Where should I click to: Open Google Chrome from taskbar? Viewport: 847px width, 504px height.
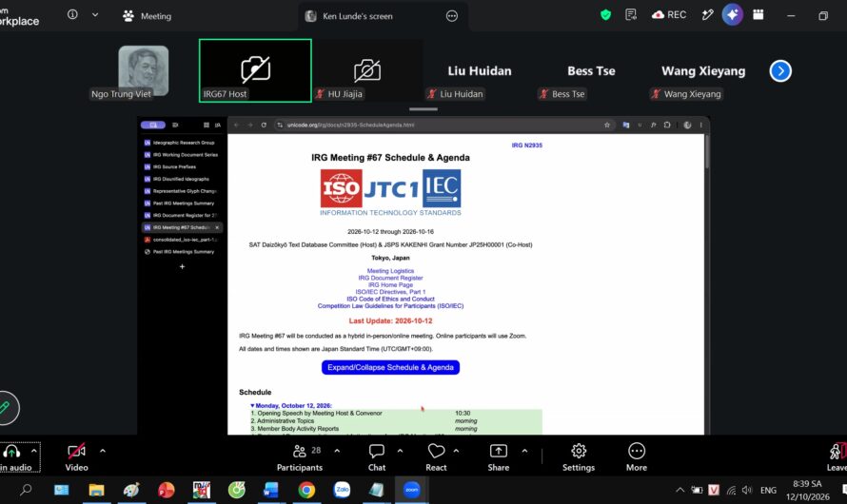tap(306, 490)
